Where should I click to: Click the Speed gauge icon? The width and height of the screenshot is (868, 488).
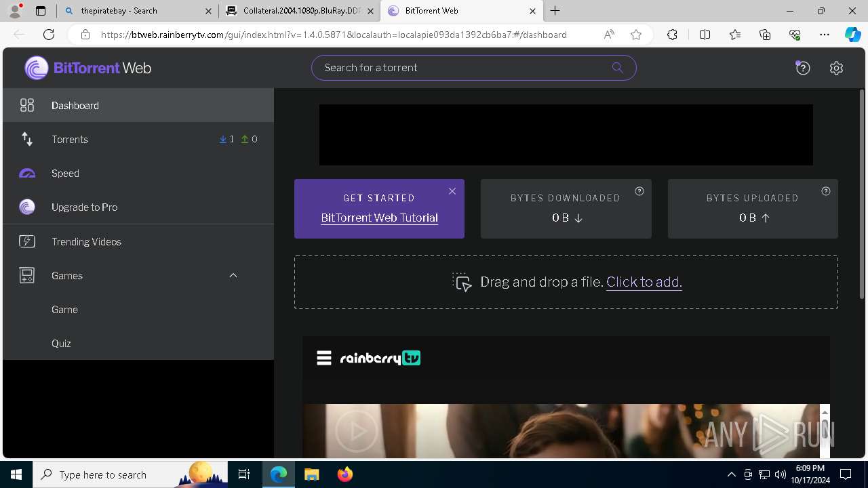[x=27, y=174]
